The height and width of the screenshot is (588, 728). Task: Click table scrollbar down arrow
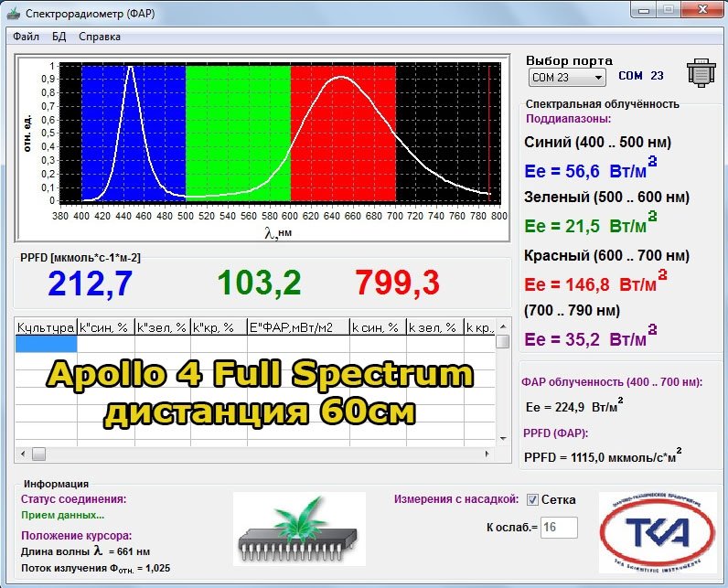click(x=503, y=438)
